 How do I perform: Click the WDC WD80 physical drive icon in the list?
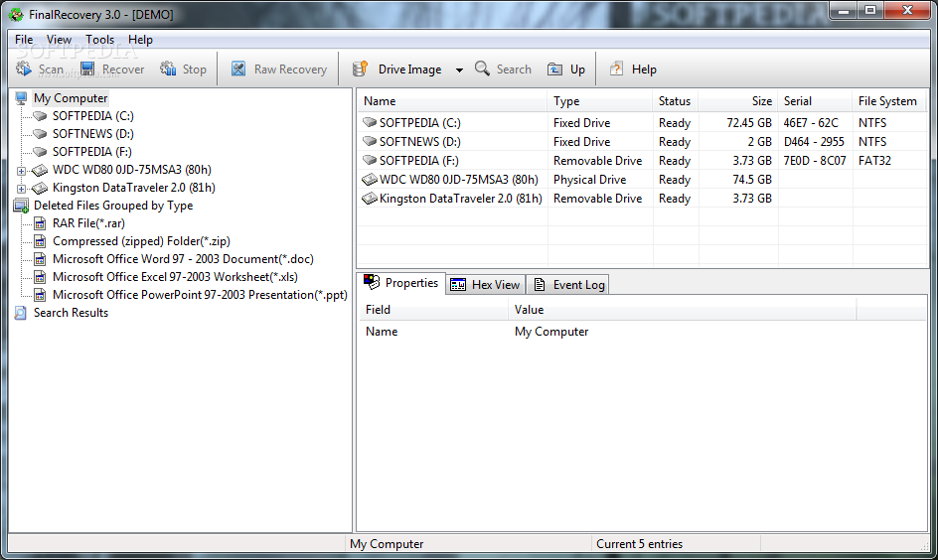[370, 180]
